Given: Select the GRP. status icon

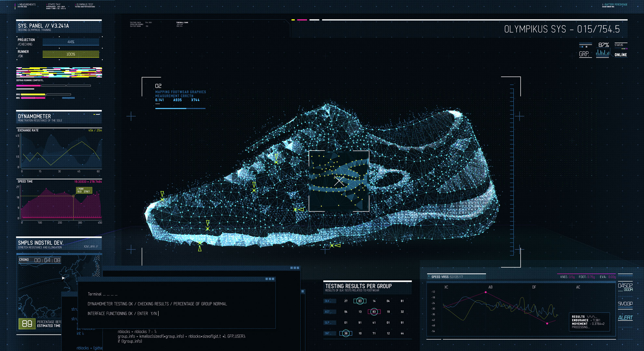Looking at the screenshot, I should [584, 54].
